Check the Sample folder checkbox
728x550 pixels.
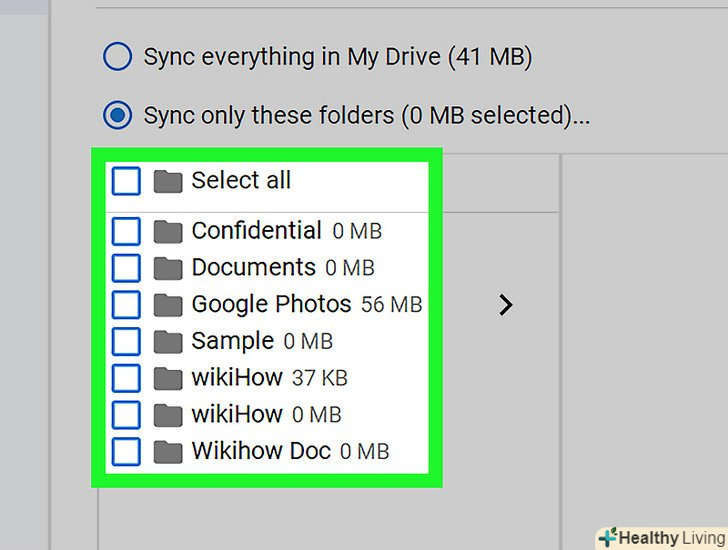tap(126, 341)
